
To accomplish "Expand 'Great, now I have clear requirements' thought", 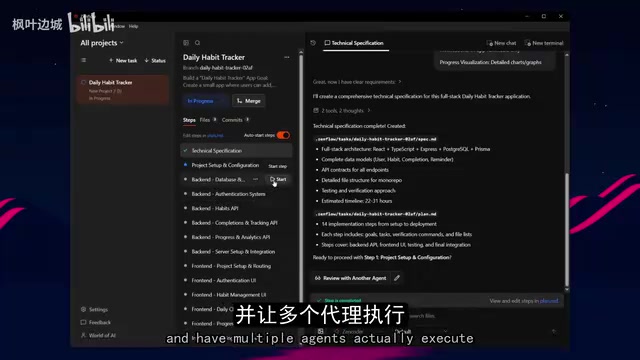I will coord(357,82).
